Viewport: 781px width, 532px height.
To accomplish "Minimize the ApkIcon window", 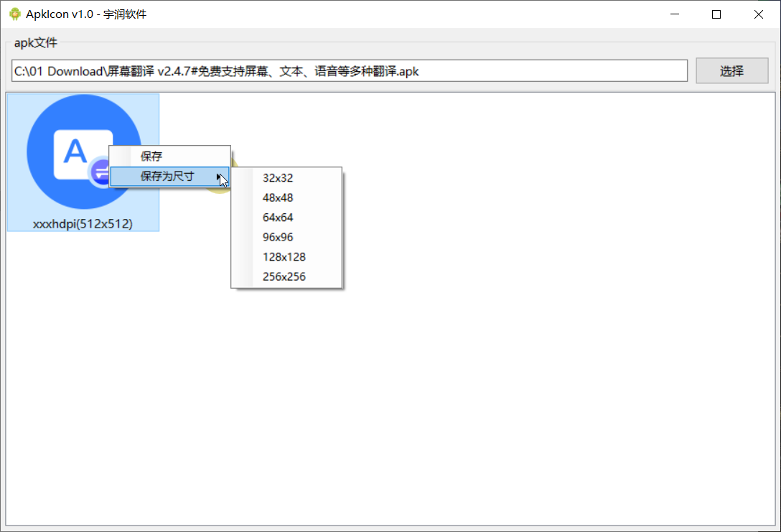I will [x=673, y=14].
